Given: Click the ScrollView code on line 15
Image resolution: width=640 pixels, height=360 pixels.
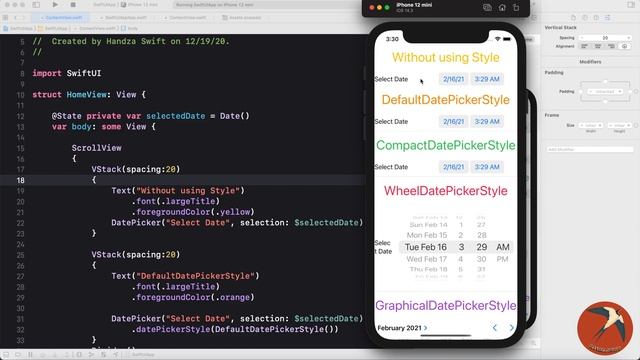Looking at the screenshot, I should 96,148.
